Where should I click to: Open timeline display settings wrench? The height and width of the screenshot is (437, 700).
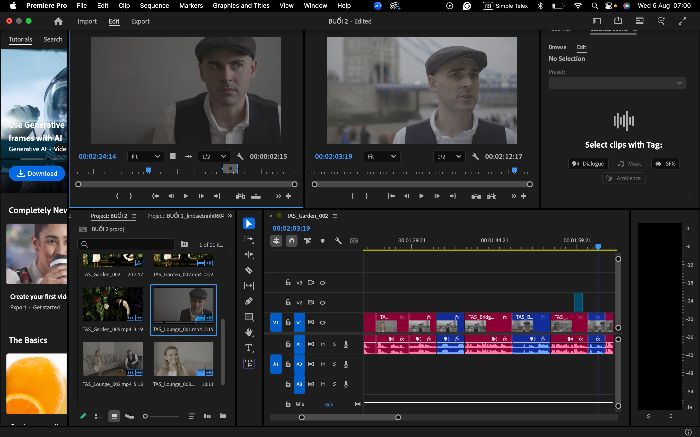(338, 241)
